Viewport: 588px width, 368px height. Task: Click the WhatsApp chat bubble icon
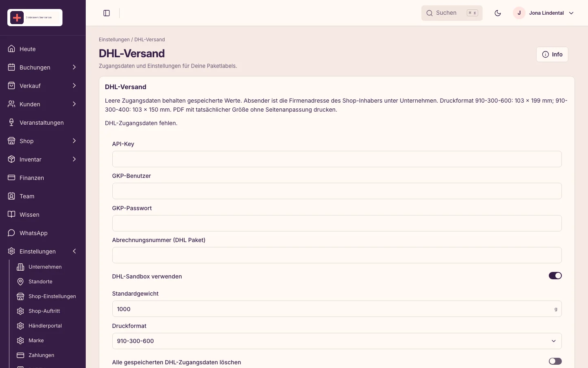[11, 233]
